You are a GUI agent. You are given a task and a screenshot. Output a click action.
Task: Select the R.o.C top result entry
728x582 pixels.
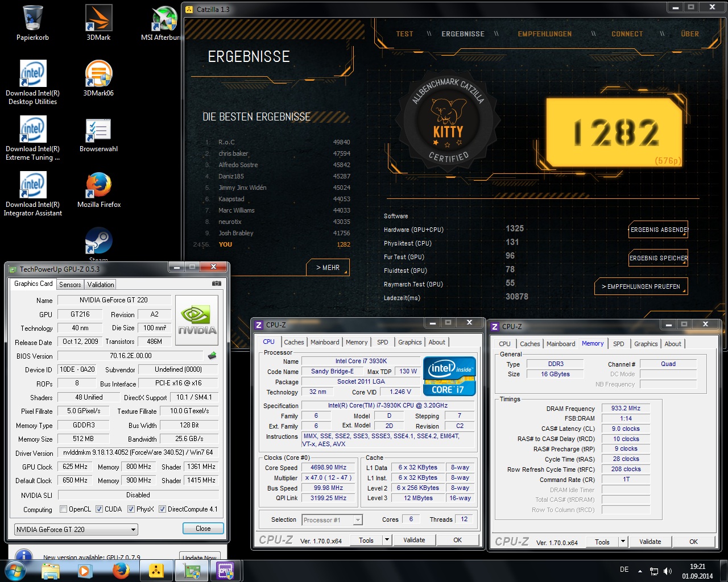click(278, 142)
